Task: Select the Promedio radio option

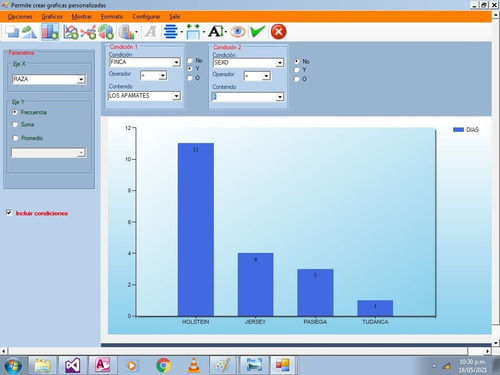Action: (x=15, y=138)
